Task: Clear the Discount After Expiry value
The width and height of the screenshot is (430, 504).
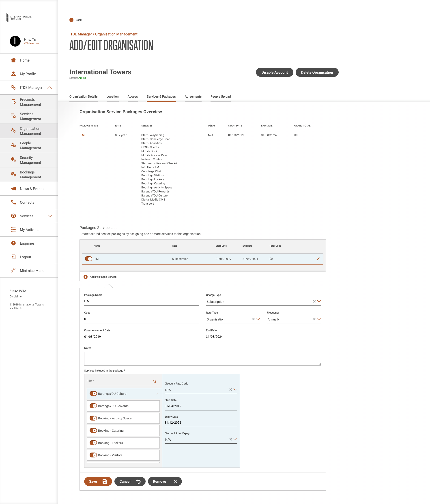Action: [230, 439]
